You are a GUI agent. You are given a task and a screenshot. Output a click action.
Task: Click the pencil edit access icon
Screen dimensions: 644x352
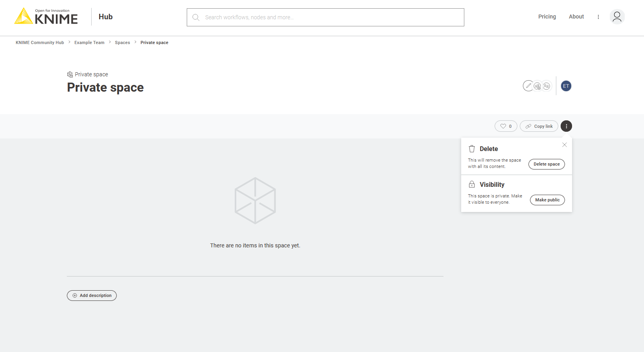point(528,86)
